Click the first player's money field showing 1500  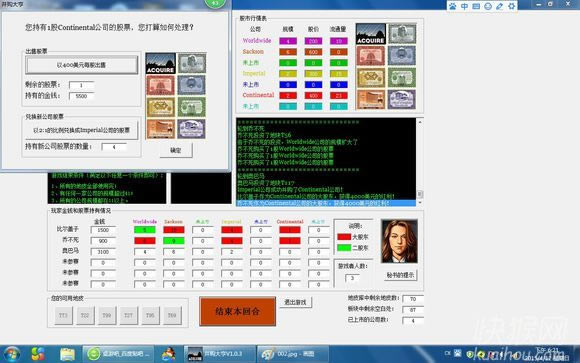(x=103, y=230)
